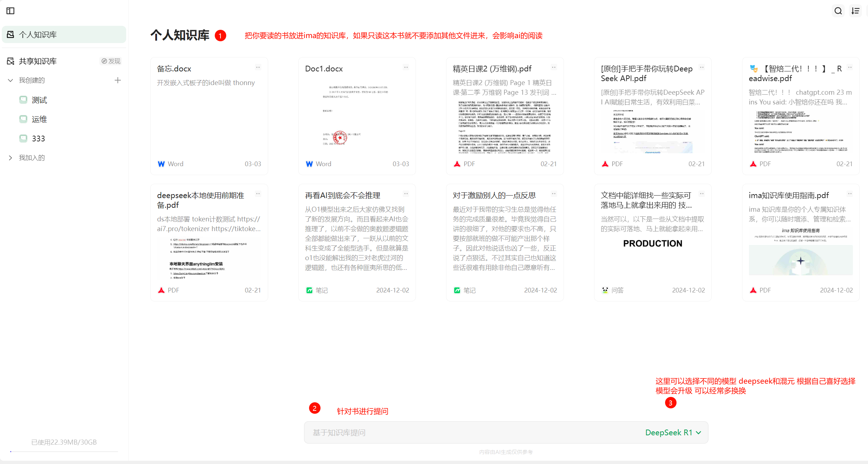Click the 问答 panda icon on PRODUCTION card
The image size is (868, 464).
pyautogui.click(x=605, y=290)
